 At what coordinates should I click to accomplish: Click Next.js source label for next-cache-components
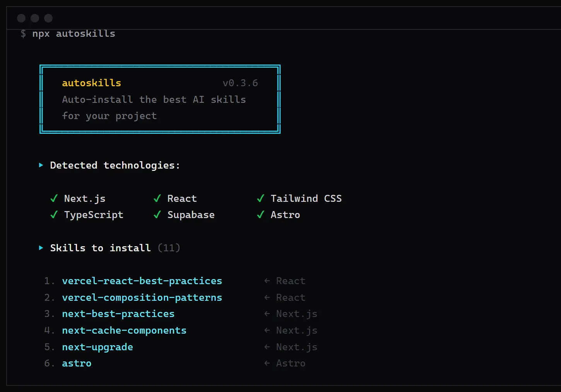pos(297,331)
